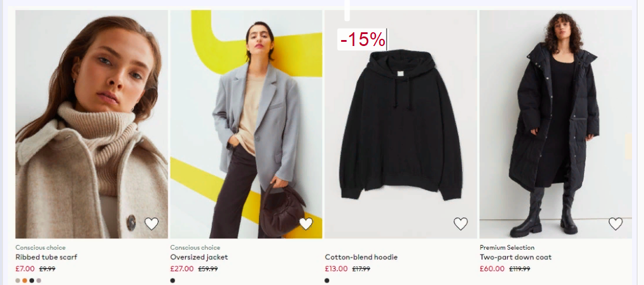Choose the mauve swatch under Ribbed tube scarf
This screenshot has width=644, height=285.
39,280
